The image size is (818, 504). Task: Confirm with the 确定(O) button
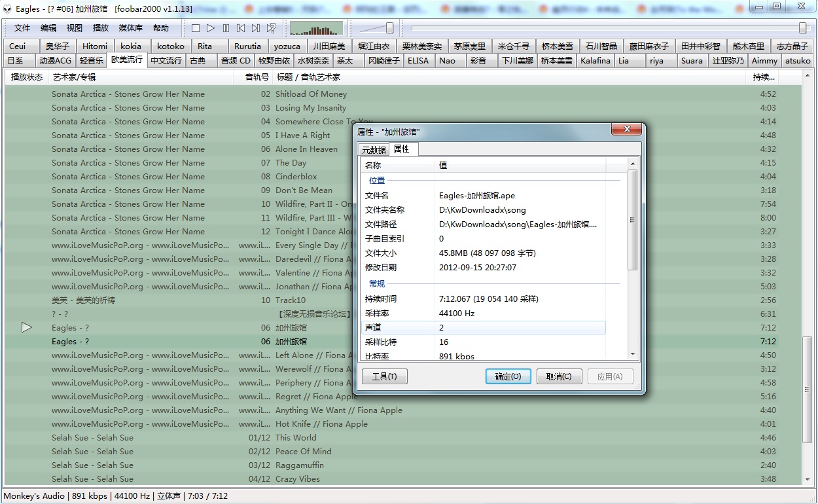[508, 376]
